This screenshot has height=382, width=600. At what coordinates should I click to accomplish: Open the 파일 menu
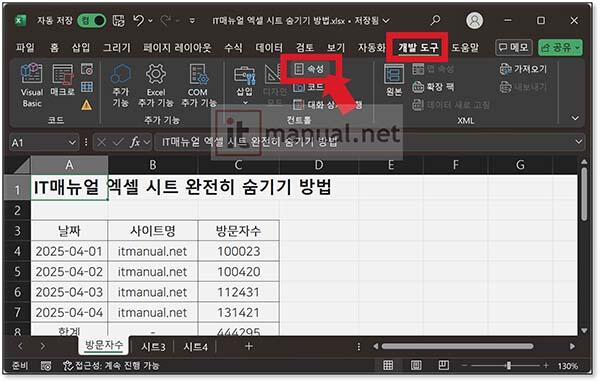[25, 47]
